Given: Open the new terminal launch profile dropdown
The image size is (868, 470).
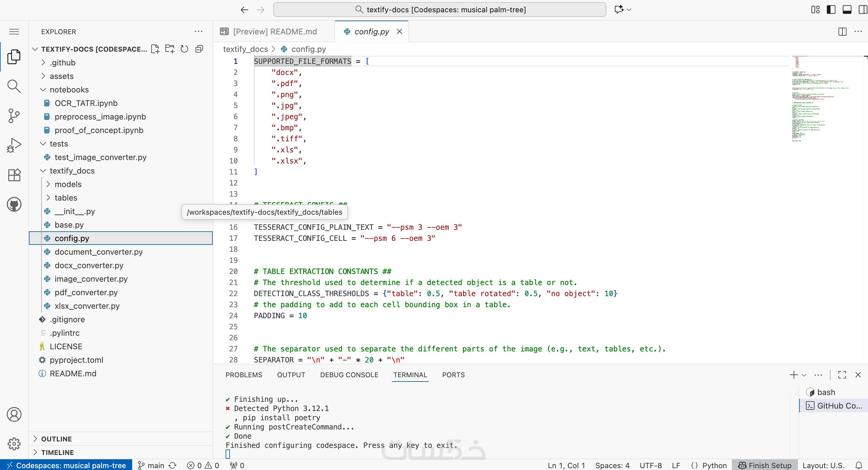Looking at the screenshot, I should [804, 375].
